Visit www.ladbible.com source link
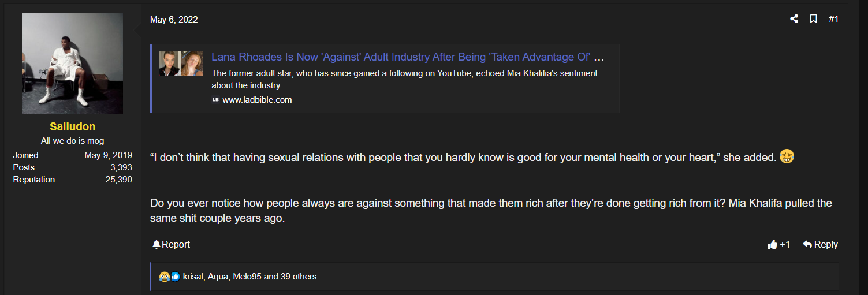Image resolution: width=868 pixels, height=295 pixels. coord(257,100)
